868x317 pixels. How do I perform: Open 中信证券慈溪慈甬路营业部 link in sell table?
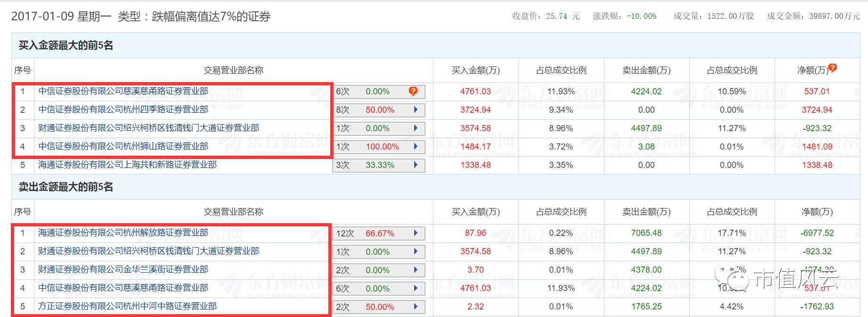(x=123, y=288)
